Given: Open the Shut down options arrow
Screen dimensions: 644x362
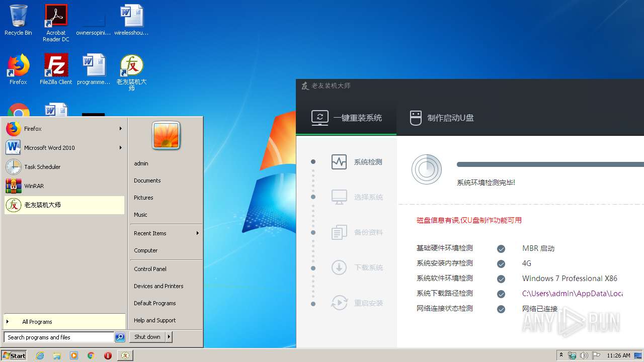Looking at the screenshot, I should point(169,337).
